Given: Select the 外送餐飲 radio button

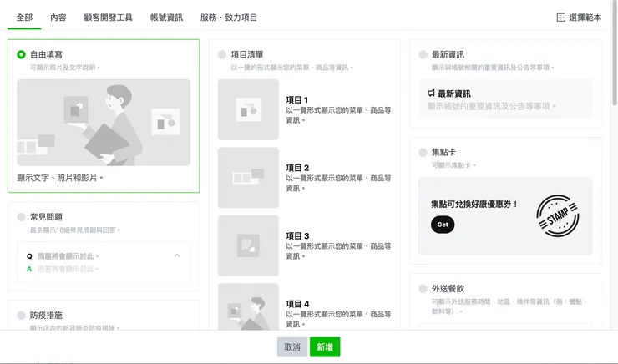Looking at the screenshot, I should click(x=423, y=289).
